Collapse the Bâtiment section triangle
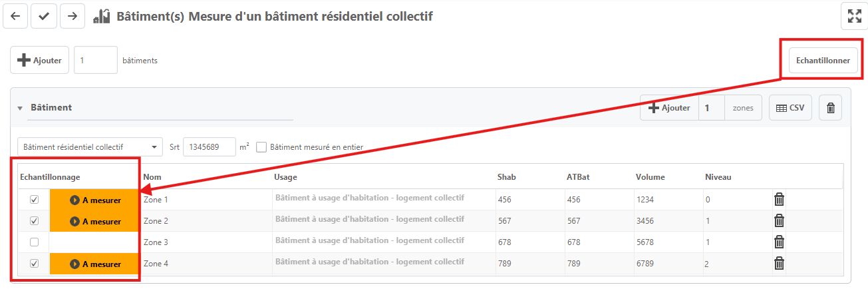Screen dimensions: 868x299 coord(20,108)
